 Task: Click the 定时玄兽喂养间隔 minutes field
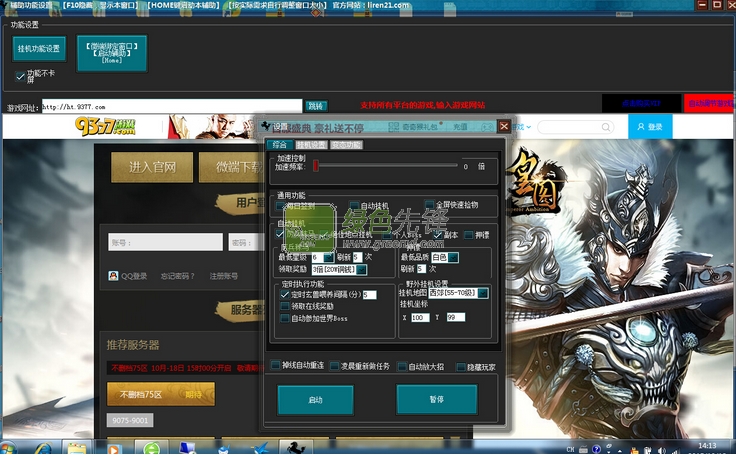[369, 295]
